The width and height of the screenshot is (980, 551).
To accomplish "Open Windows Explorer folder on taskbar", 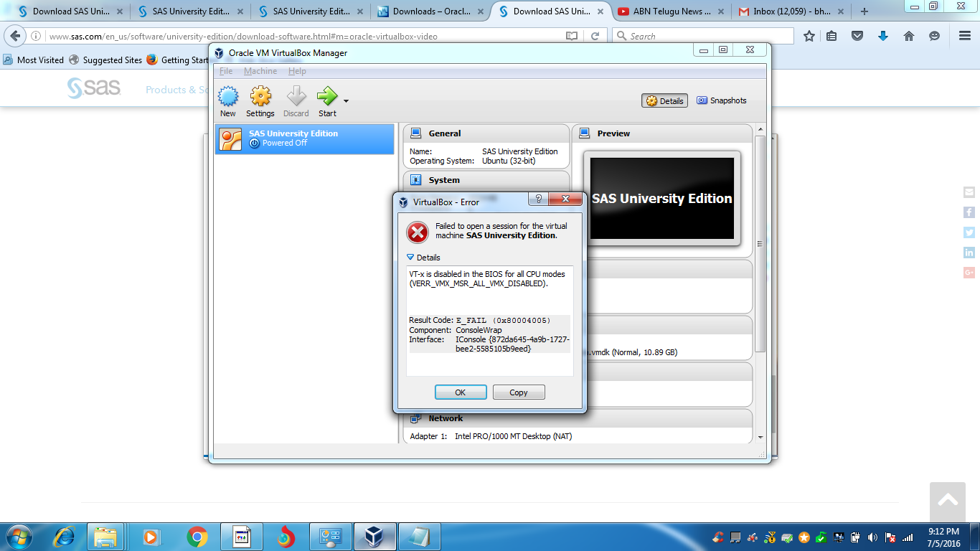I will click(105, 536).
